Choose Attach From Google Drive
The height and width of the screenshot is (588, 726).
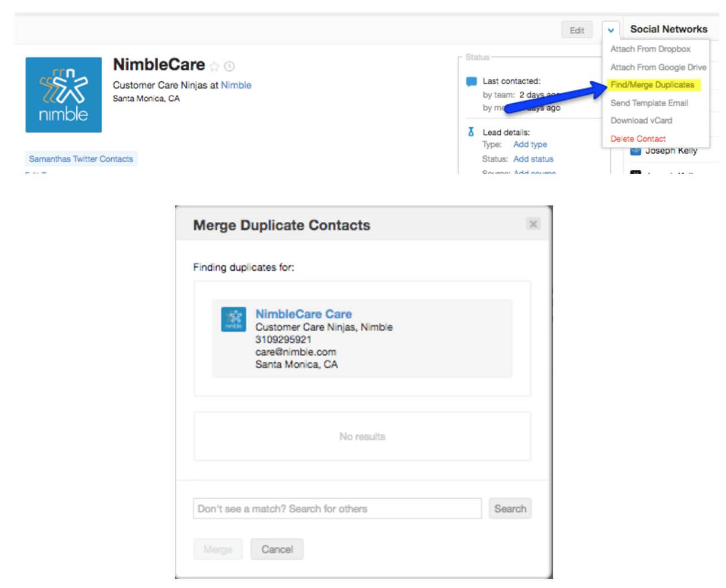tap(658, 67)
